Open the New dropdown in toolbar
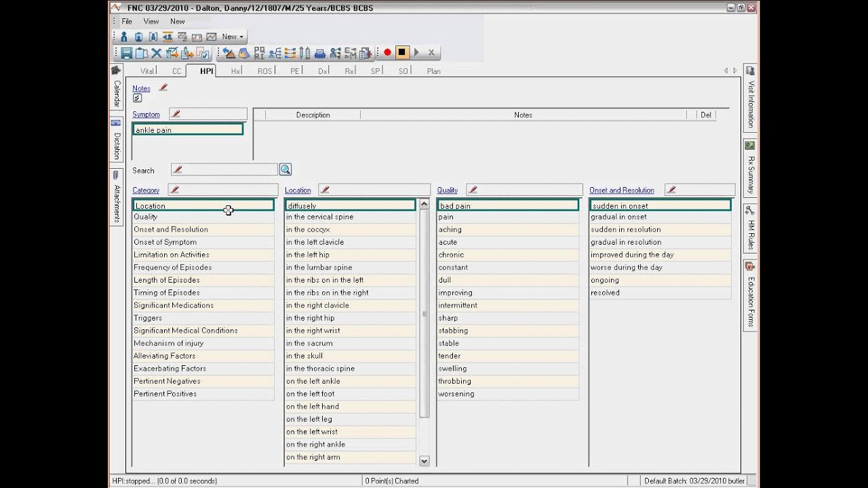The height and width of the screenshot is (488, 868). click(x=233, y=37)
